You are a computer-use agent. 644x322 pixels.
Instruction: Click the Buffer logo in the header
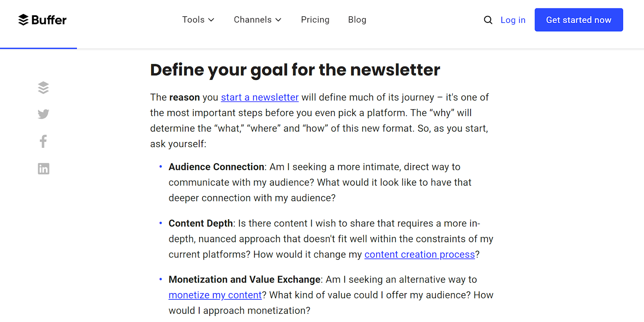[x=42, y=20]
